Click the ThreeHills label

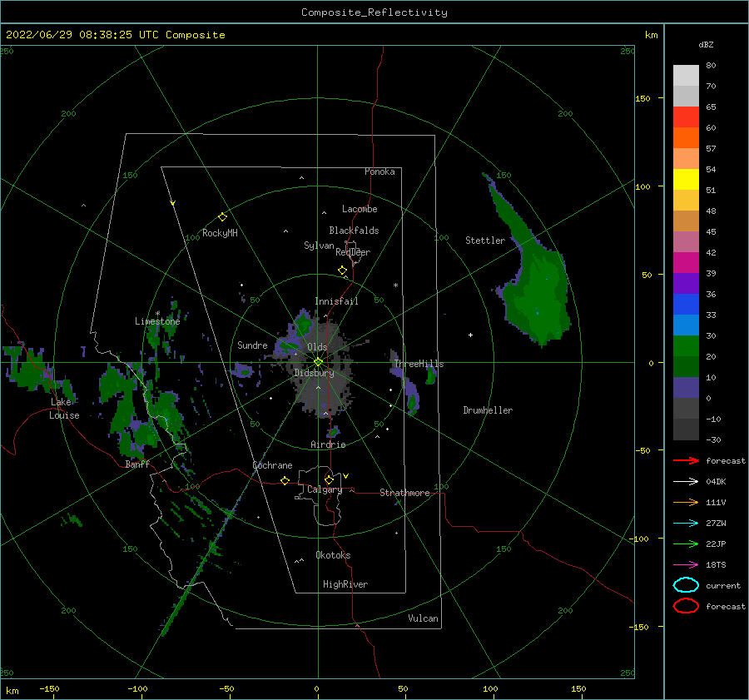[419, 364]
